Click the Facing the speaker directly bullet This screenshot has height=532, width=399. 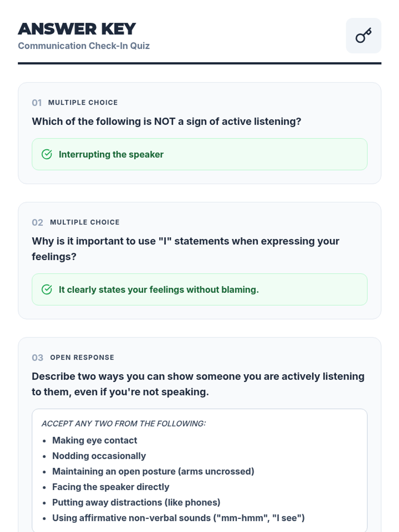click(x=110, y=487)
